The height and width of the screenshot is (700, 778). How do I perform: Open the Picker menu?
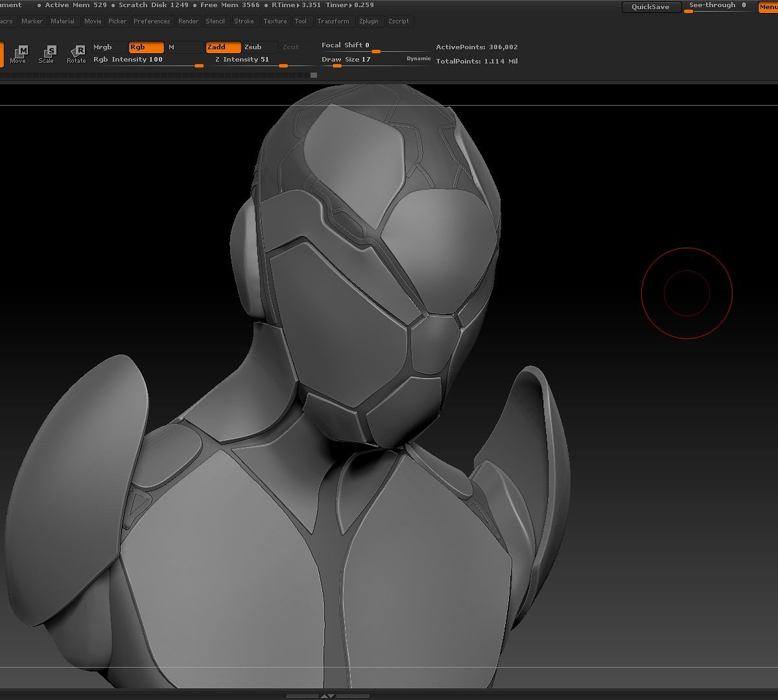117,21
